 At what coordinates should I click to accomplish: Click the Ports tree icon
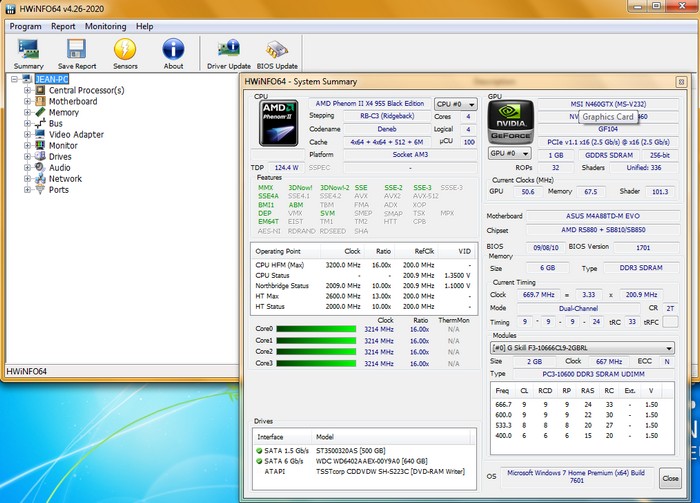tap(40, 190)
